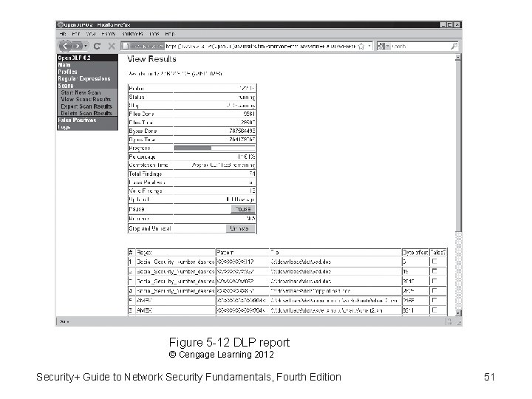Click the scrollbar up arrow
The height and width of the screenshot is (399, 532).
click(458, 58)
